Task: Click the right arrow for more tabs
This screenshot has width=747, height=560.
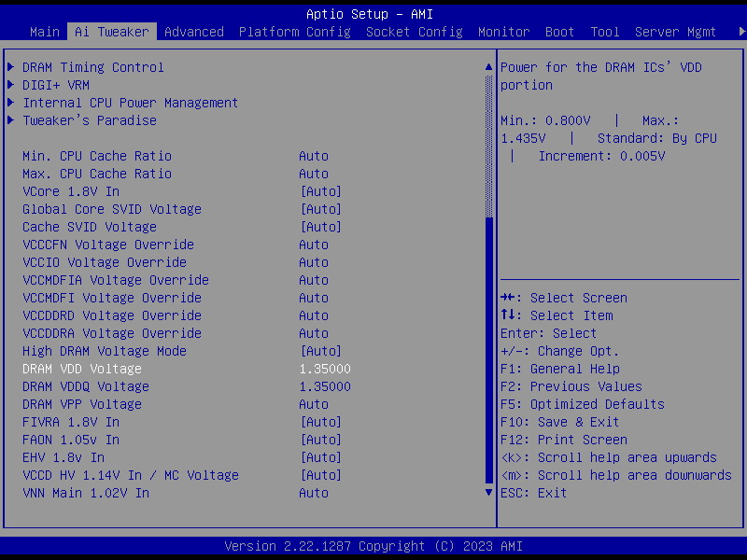Action: pos(741,32)
